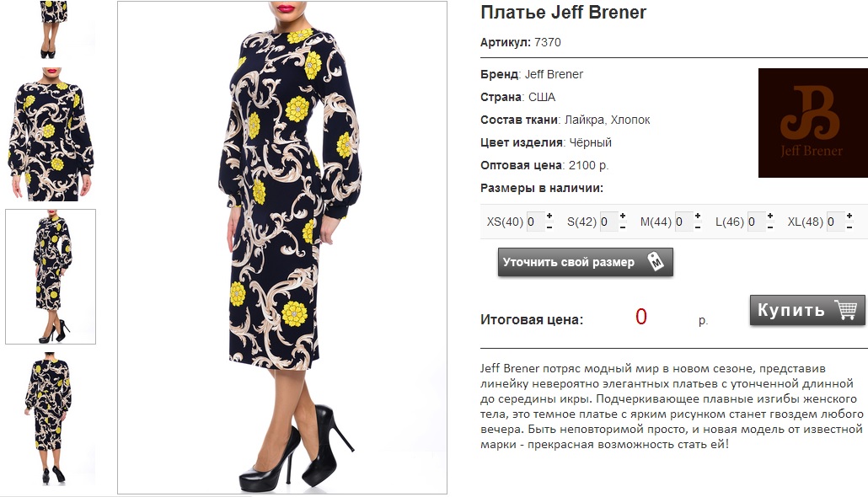
Task: Increase L(46) quantity with plus
Action: pos(770,216)
